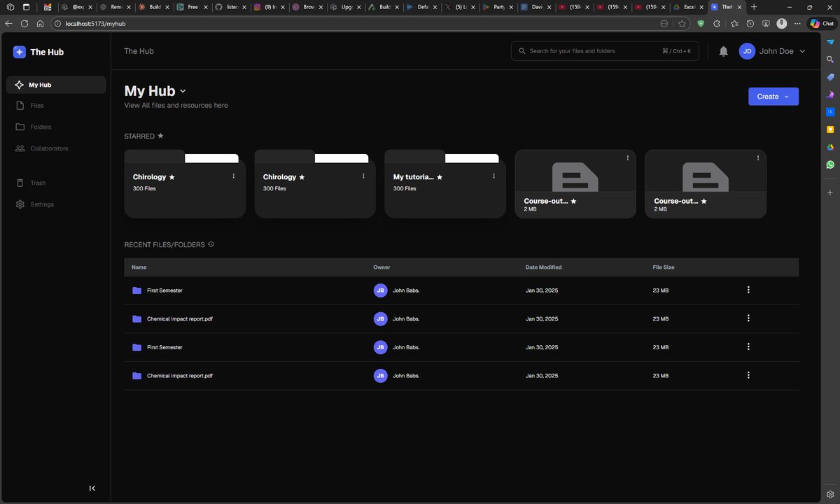Open options for last Chemical impact report row
Viewport: 840px width, 504px height.
[x=748, y=375]
